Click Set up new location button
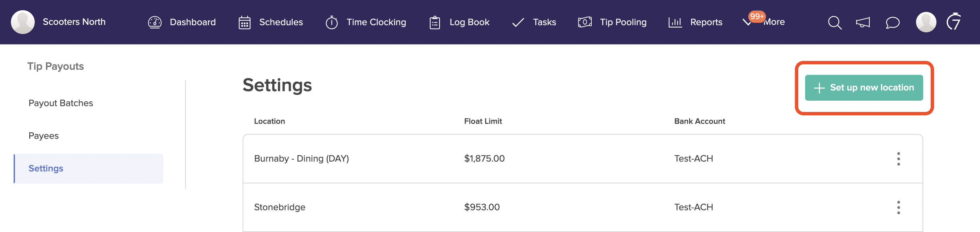 [x=864, y=88]
